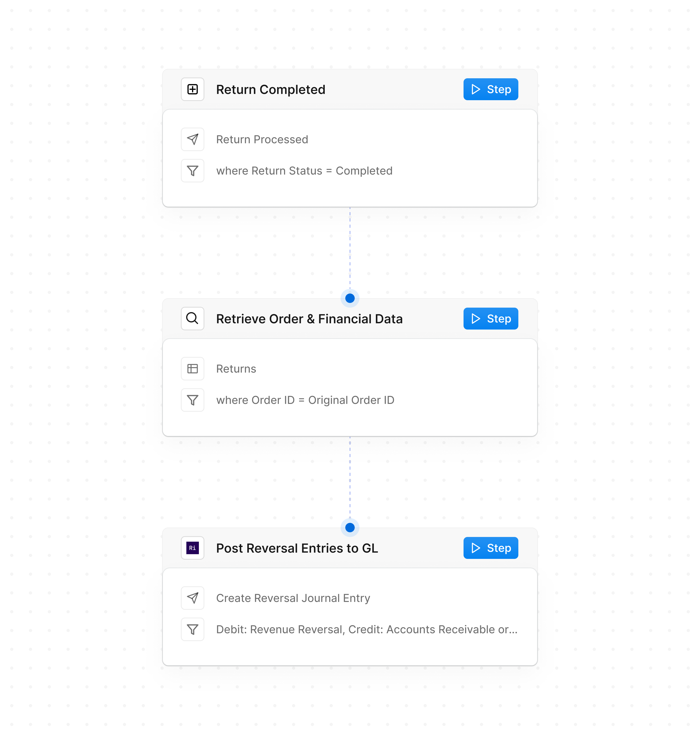700x735 pixels.
Task: Select the Return Processed action row
Action: (x=262, y=139)
